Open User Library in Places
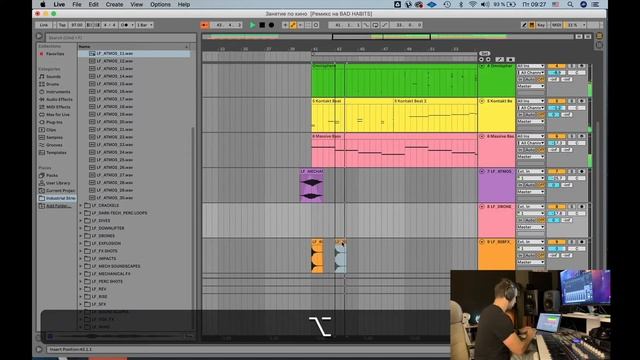The width and height of the screenshot is (640, 360). coord(58,183)
